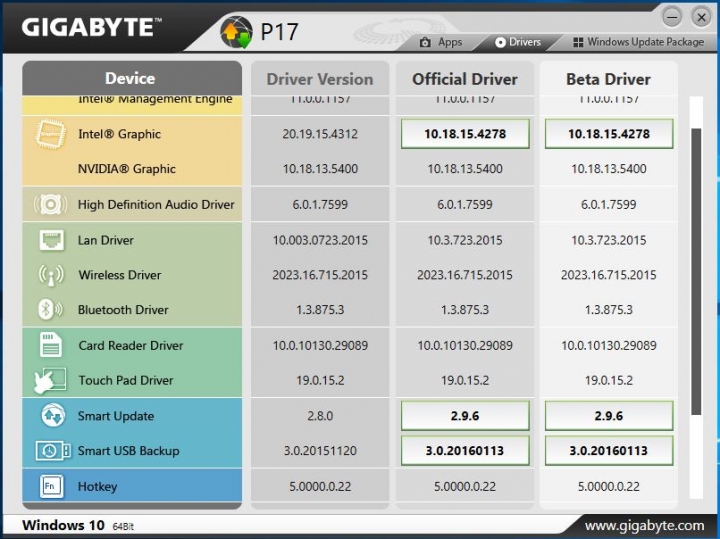This screenshot has width=720, height=539.
Task: Click the Official Driver column header
Action: 465,79
